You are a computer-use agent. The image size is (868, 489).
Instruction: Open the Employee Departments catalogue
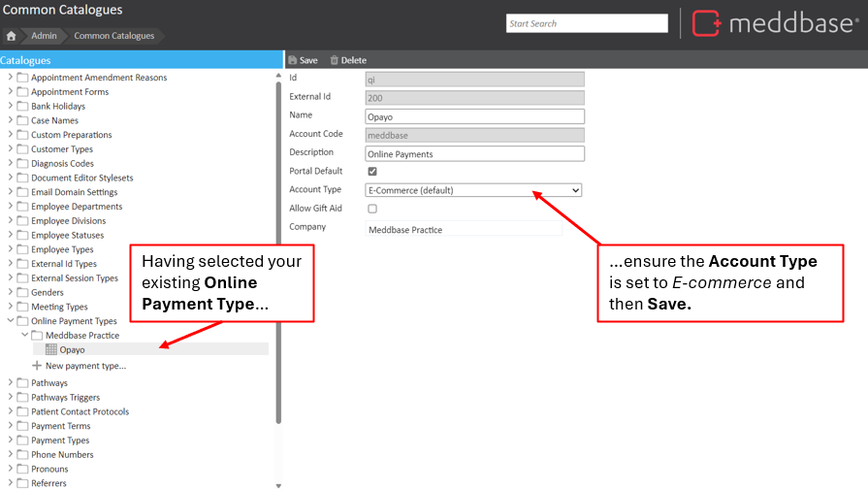coord(77,207)
